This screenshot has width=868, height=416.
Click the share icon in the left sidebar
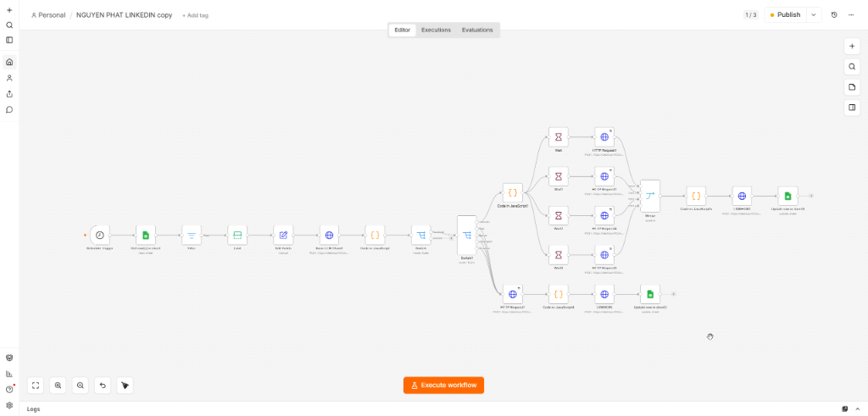9,94
